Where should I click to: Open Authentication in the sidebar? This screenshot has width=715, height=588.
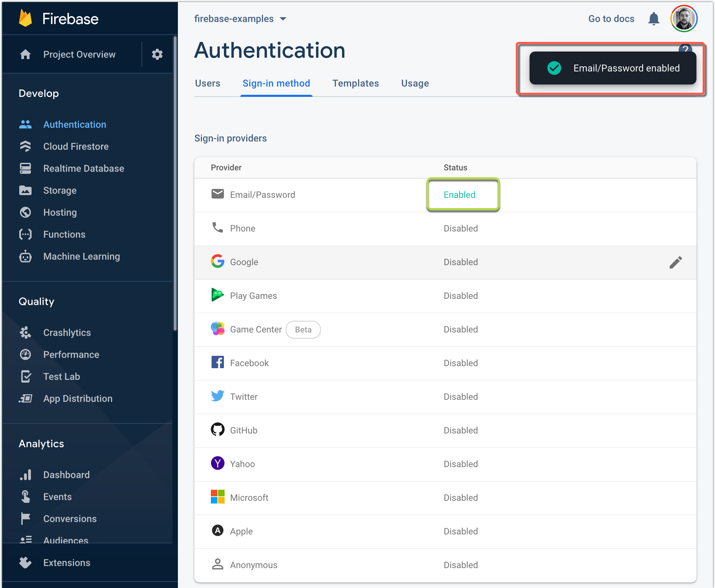click(x=75, y=124)
